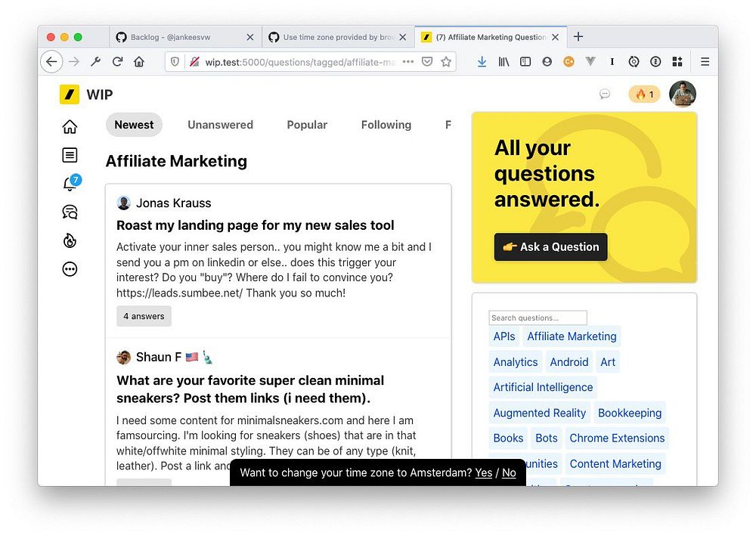Bookmark this page with the star icon

click(x=446, y=62)
